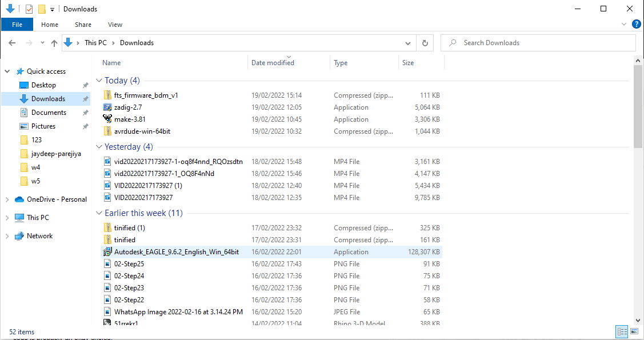Expand the ribbon with the chevron

pos(623,24)
